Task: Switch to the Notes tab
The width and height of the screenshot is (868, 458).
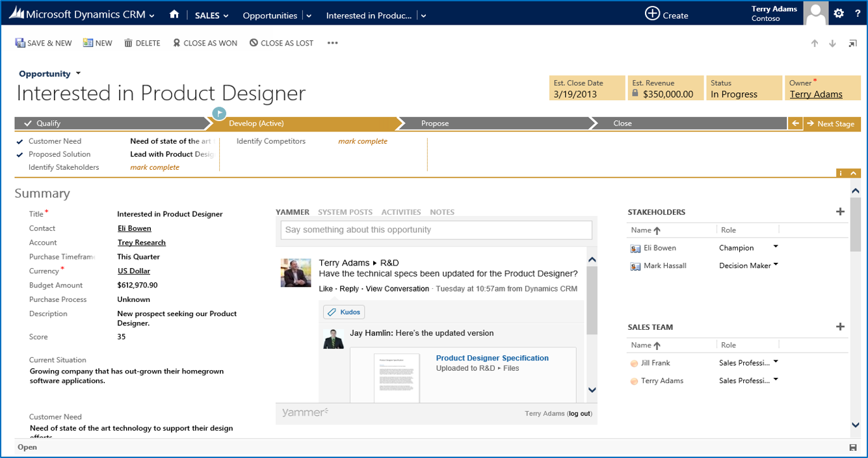Action: click(x=442, y=212)
